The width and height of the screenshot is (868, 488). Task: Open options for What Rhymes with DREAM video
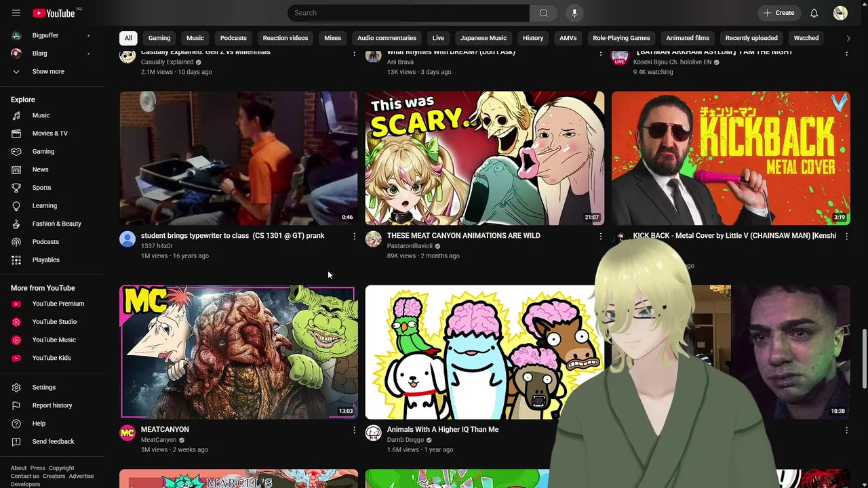(x=600, y=53)
